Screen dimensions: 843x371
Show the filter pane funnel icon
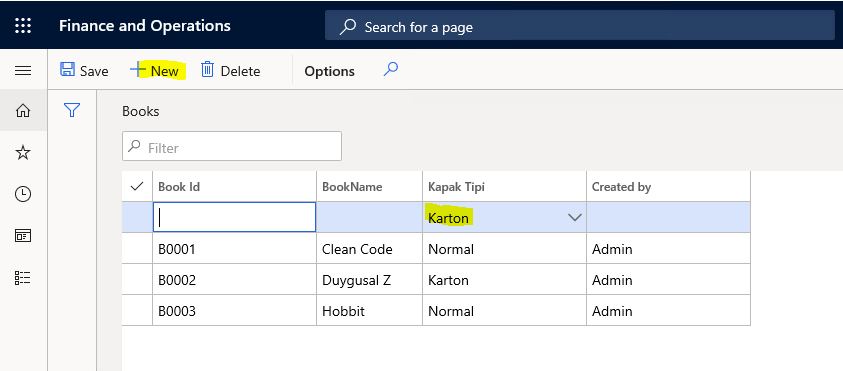(x=72, y=110)
